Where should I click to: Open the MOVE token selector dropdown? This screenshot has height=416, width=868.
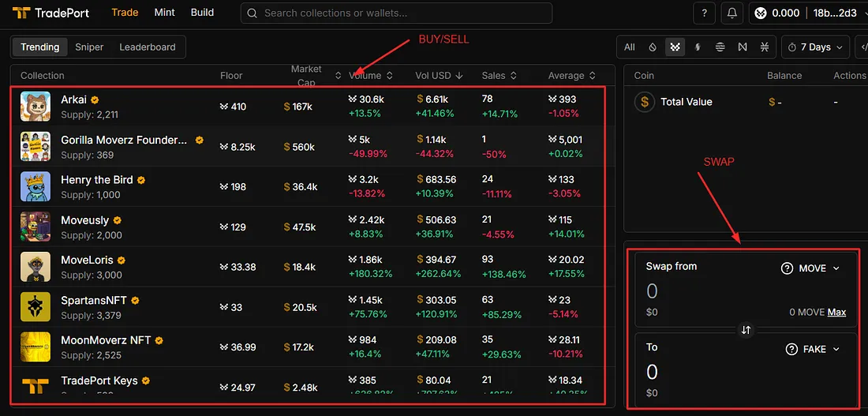(810, 268)
